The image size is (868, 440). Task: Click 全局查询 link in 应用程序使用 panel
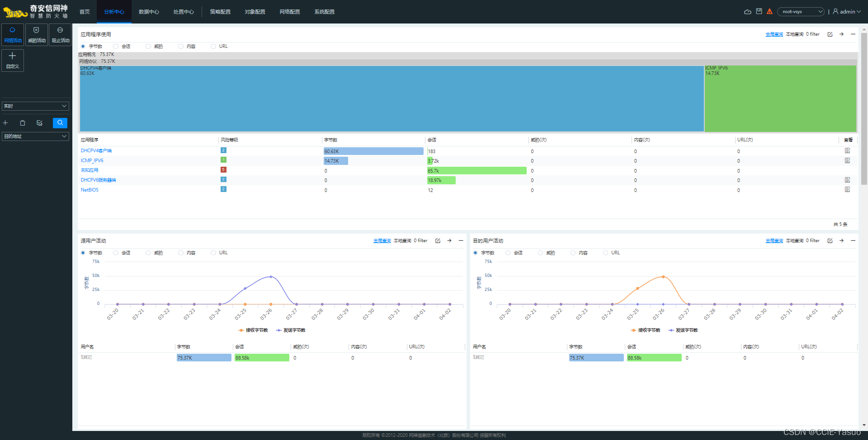click(774, 34)
